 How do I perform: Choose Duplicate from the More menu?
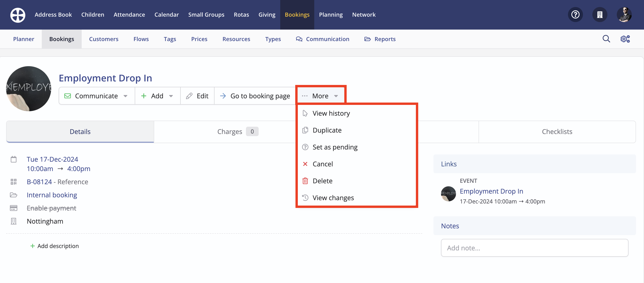327,130
